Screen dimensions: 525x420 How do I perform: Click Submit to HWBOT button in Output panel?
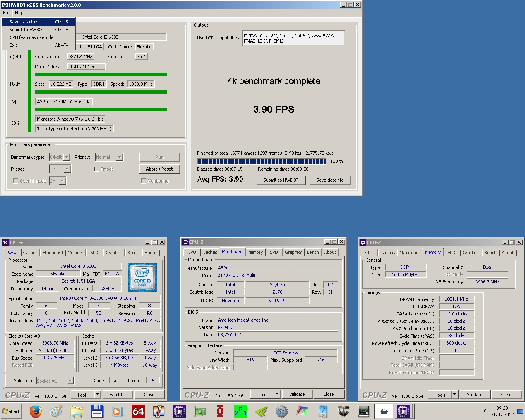pyautogui.click(x=281, y=180)
